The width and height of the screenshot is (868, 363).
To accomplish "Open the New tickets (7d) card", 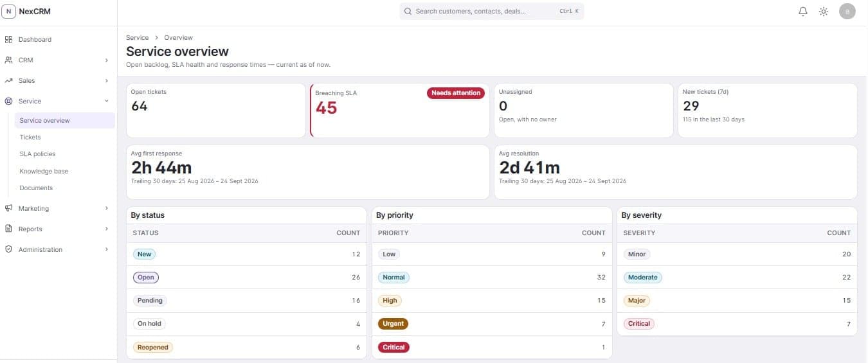I will 768,110.
